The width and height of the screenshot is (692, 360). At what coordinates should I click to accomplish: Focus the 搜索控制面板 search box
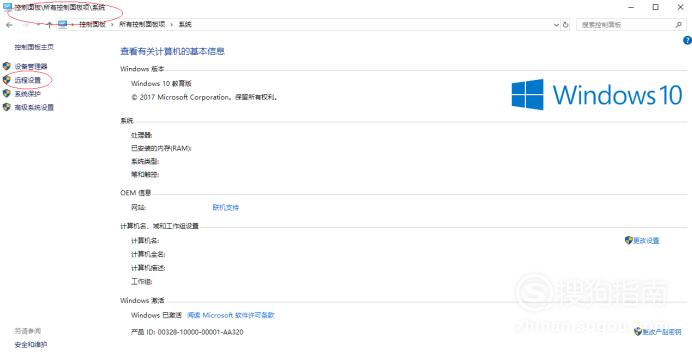[631, 25]
